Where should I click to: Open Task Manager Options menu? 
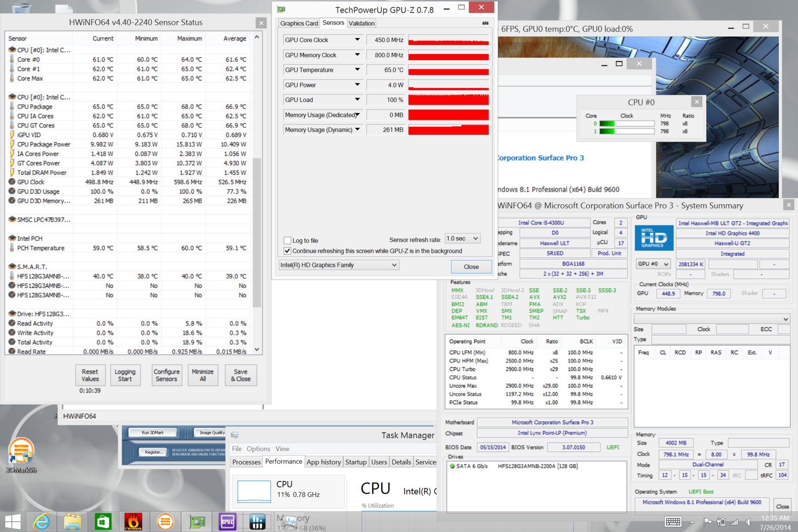pos(258,449)
